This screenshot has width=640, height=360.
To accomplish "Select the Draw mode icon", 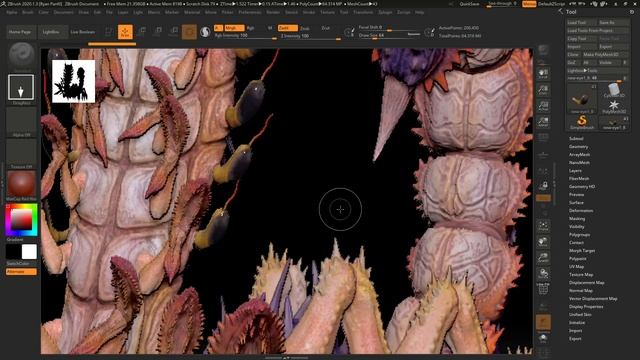I will (125, 32).
